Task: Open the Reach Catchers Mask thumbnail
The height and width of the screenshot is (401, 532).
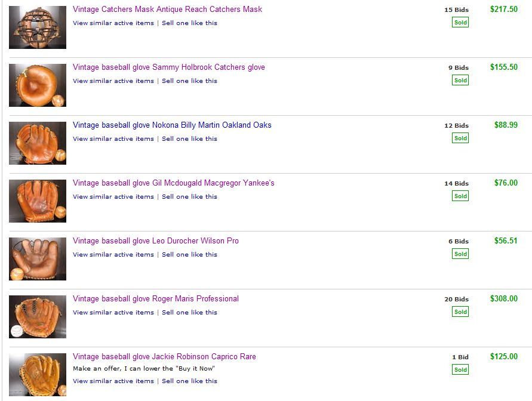Action: pos(38,27)
